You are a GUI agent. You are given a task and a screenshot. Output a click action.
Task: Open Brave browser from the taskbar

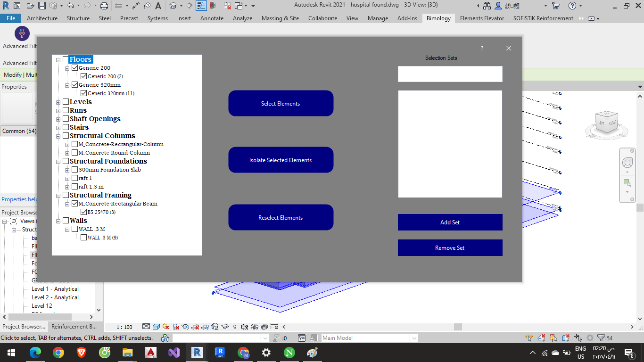pos(82,353)
